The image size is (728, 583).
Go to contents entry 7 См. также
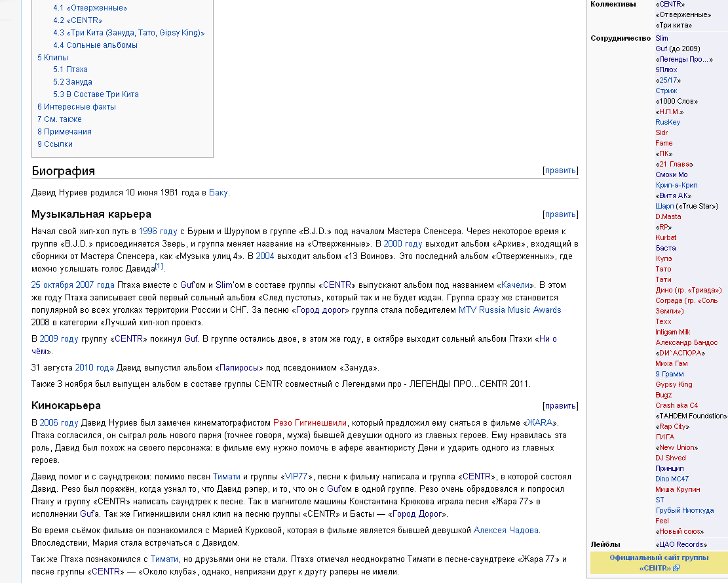(x=60, y=119)
